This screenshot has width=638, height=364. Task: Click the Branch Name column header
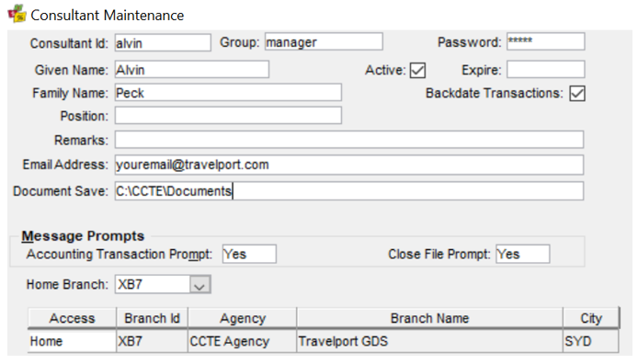429,318
